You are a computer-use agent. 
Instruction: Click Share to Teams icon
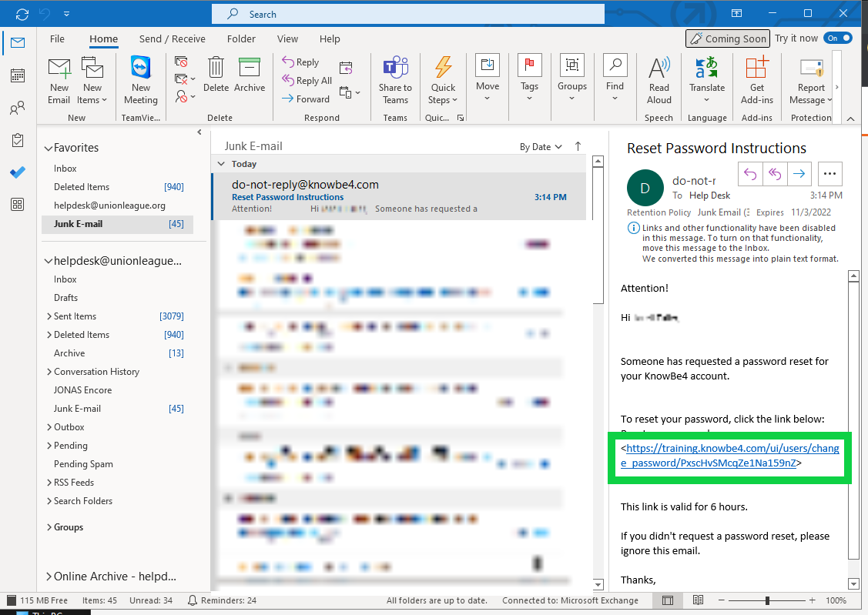395,81
